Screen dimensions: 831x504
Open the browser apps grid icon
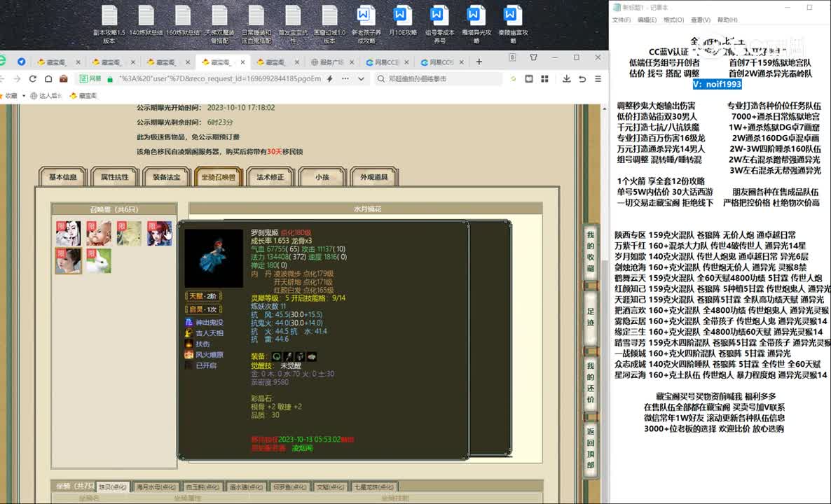point(544,79)
